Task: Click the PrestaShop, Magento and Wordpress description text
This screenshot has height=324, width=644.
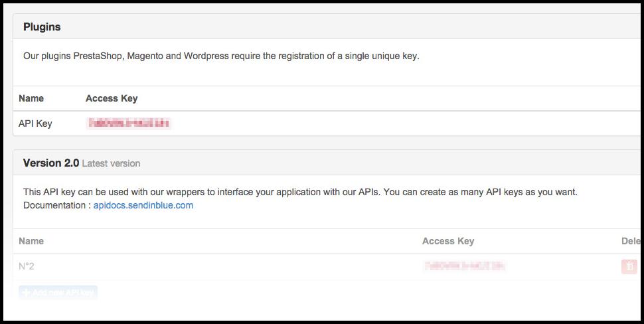Action: [221, 56]
